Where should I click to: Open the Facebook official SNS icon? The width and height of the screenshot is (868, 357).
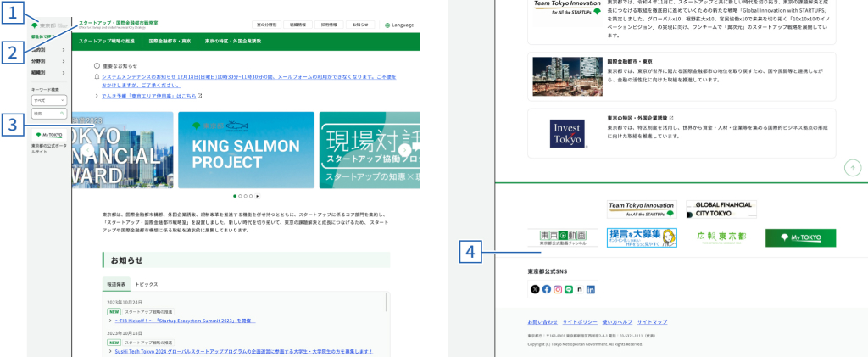547,289
